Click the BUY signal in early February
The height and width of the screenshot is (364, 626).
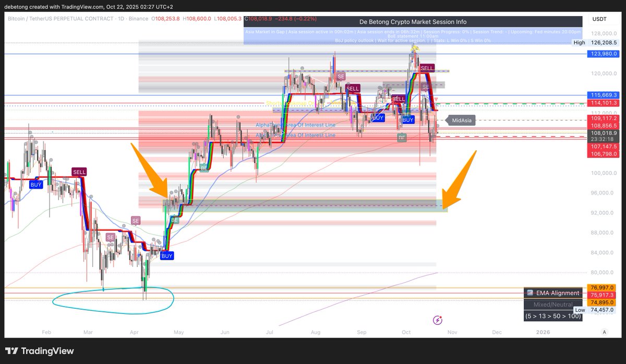tap(36, 185)
